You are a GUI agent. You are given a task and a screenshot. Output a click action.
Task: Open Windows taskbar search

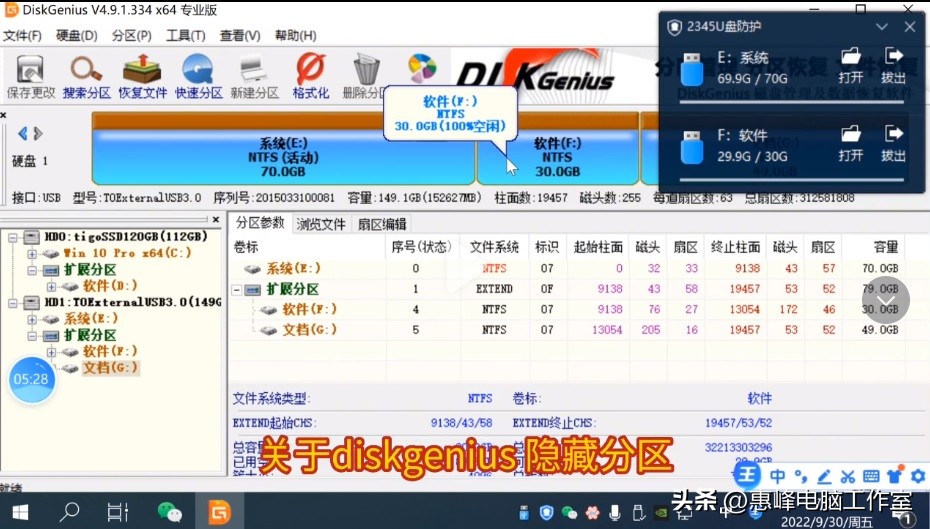[x=70, y=512]
